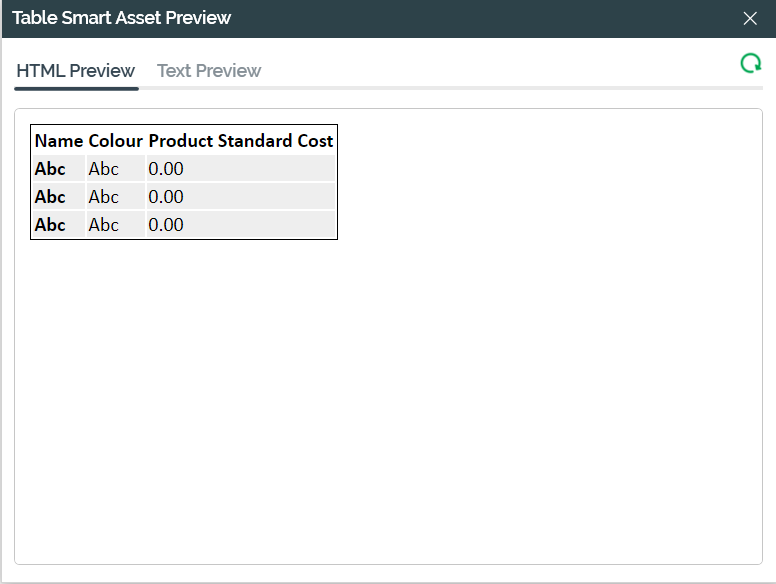The image size is (776, 584).
Task: Switch to the Text Preview tab
Action: [x=209, y=71]
